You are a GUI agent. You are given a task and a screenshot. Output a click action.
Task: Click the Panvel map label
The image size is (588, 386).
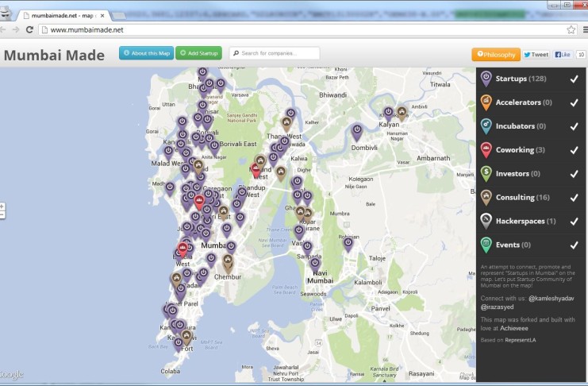(380, 309)
